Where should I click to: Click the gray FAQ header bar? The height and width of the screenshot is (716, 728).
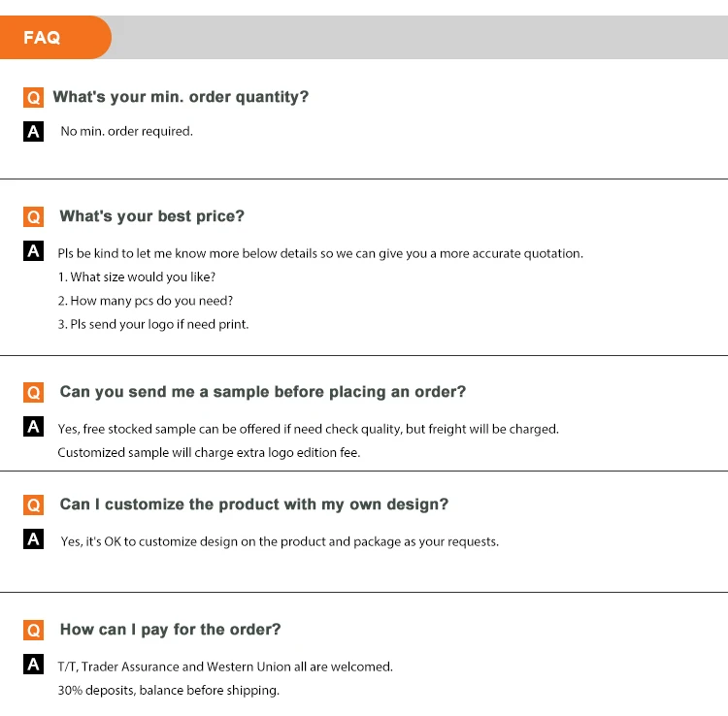point(417,38)
